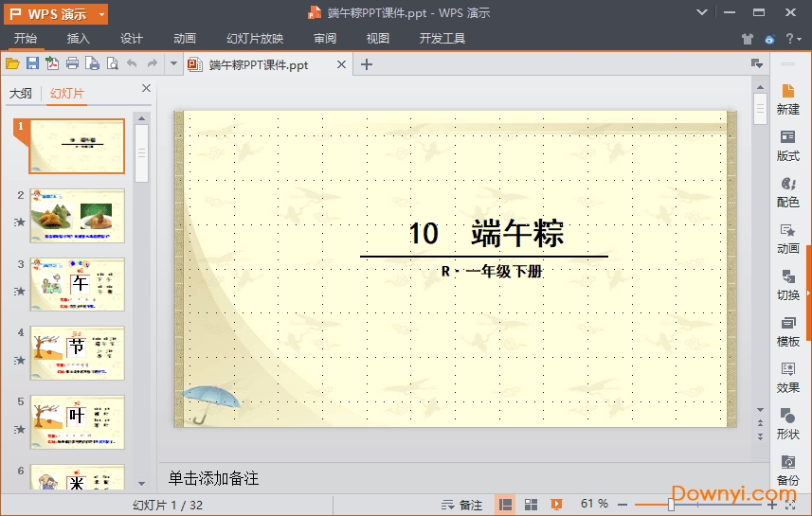Open the 插入 ribbon tab

(79, 38)
